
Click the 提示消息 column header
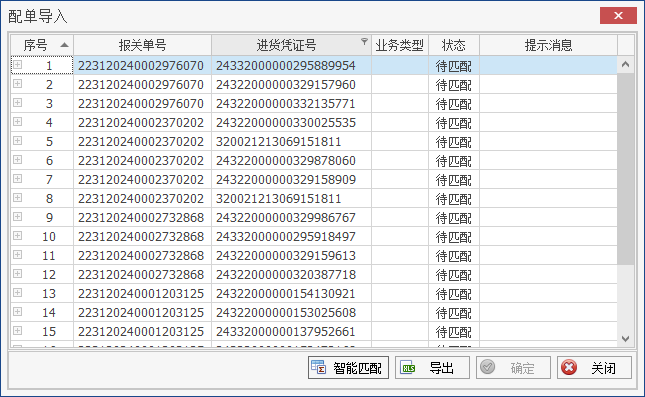click(548, 45)
